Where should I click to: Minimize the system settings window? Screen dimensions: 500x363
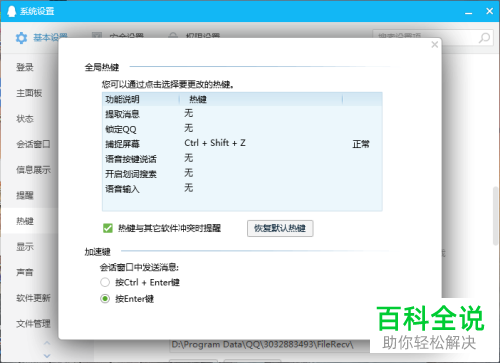pos(469,12)
